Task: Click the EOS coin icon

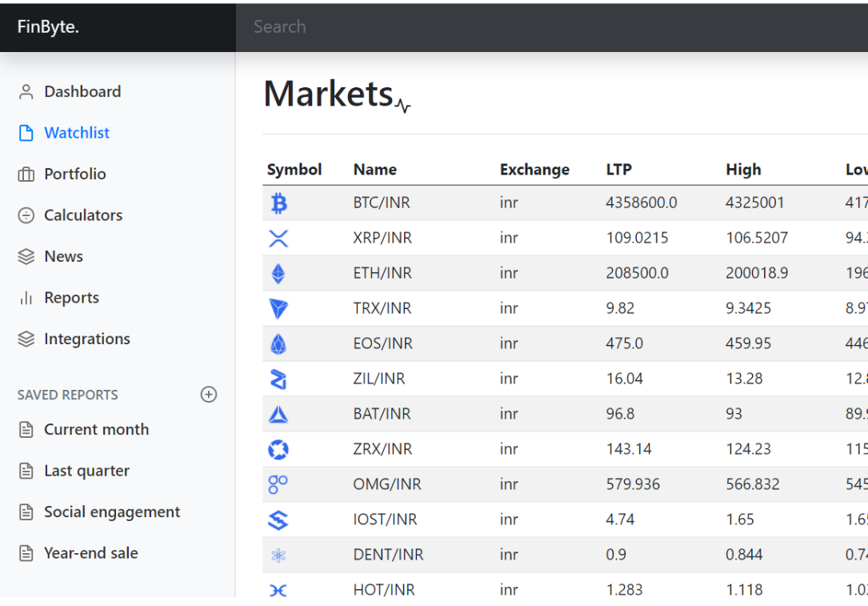Action: [278, 344]
